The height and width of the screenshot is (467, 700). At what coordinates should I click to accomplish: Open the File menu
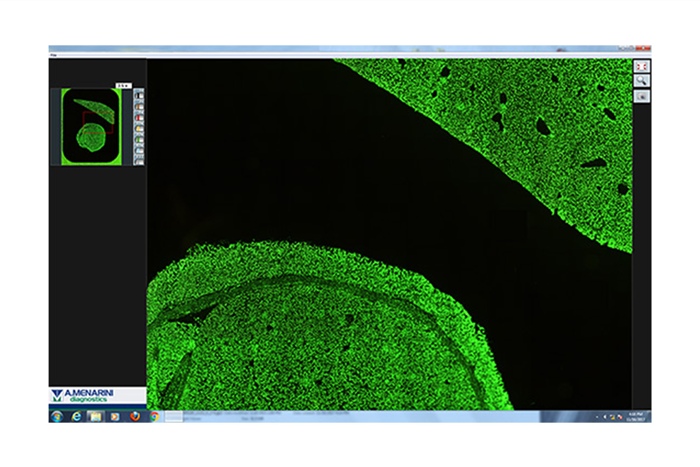click(x=54, y=54)
